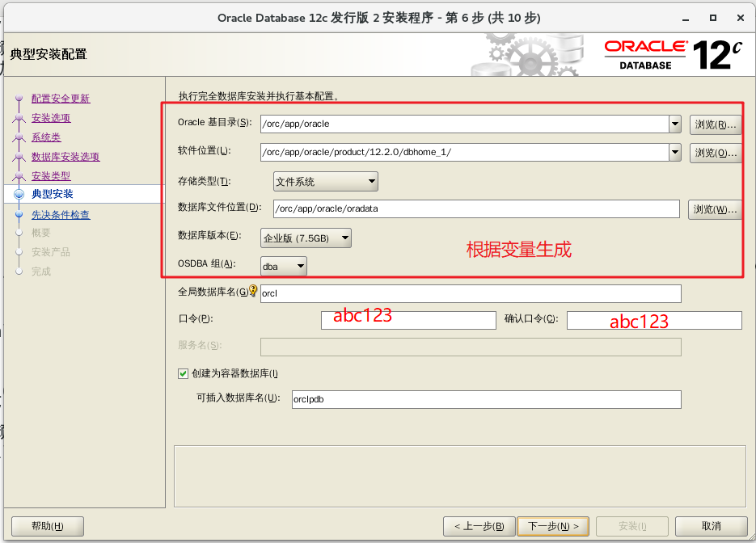
Task: Go to the 系统类 step
Action: (x=46, y=137)
